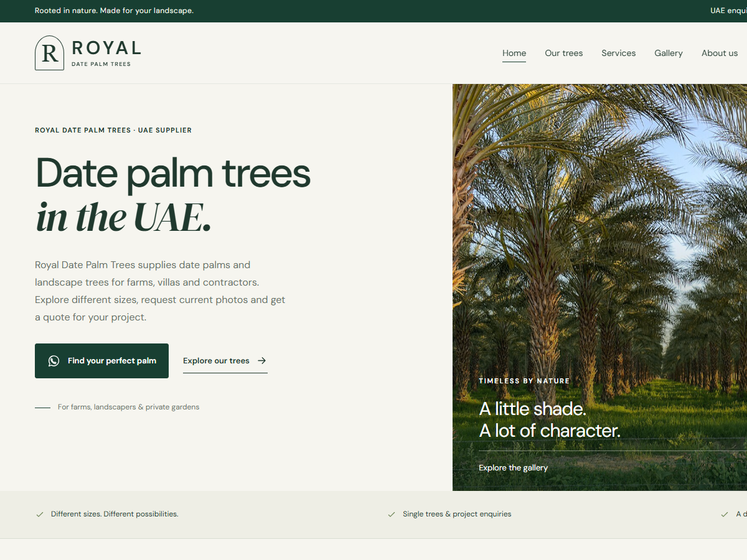Visit the About us page
The height and width of the screenshot is (560, 747).
[720, 53]
